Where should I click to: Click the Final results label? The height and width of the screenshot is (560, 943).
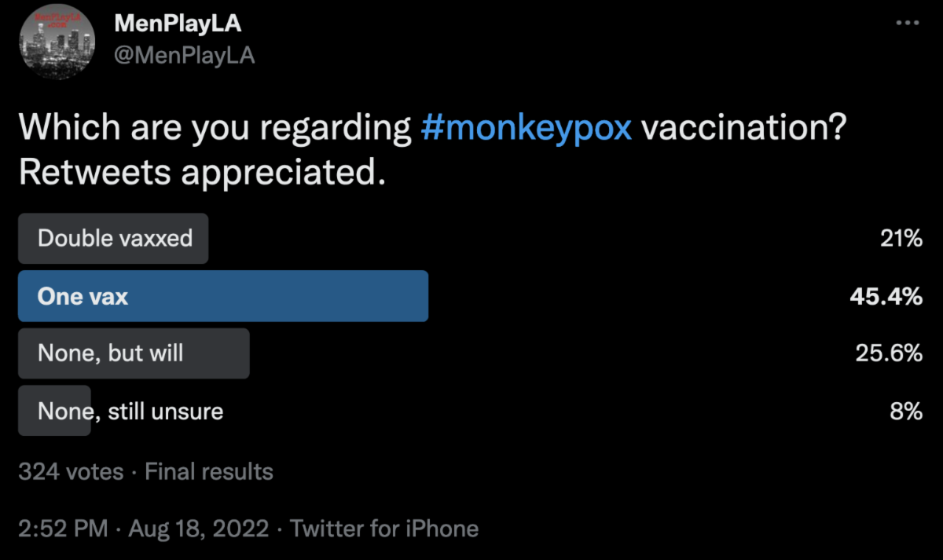pos(209,471)
